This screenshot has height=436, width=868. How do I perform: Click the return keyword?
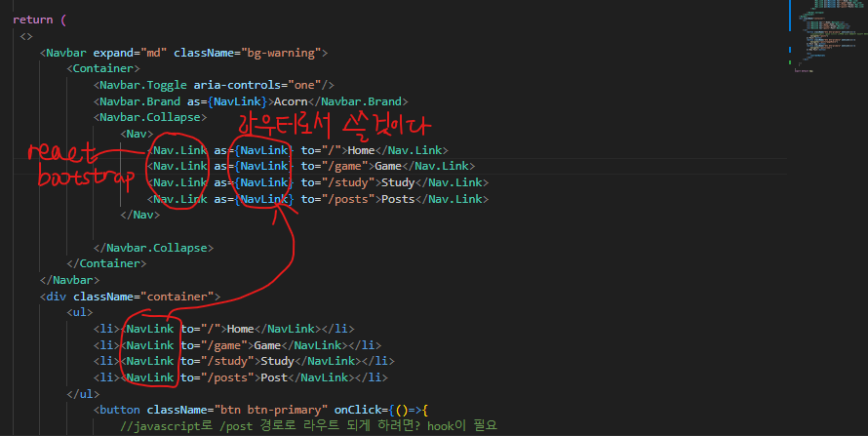32,20
